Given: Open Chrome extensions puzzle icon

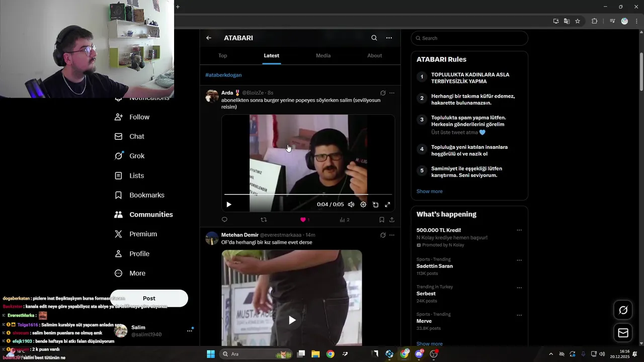Looking at the screenshot, I should [x=595, y=21].
